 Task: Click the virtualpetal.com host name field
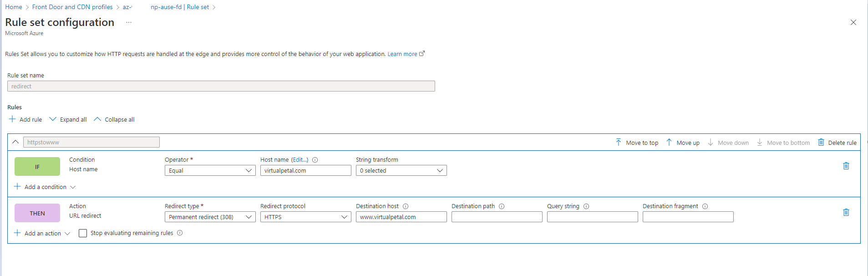306,170
